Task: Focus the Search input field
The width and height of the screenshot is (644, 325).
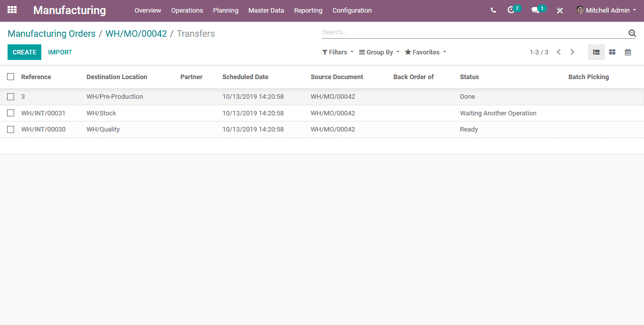Action: tap(473, 32)
